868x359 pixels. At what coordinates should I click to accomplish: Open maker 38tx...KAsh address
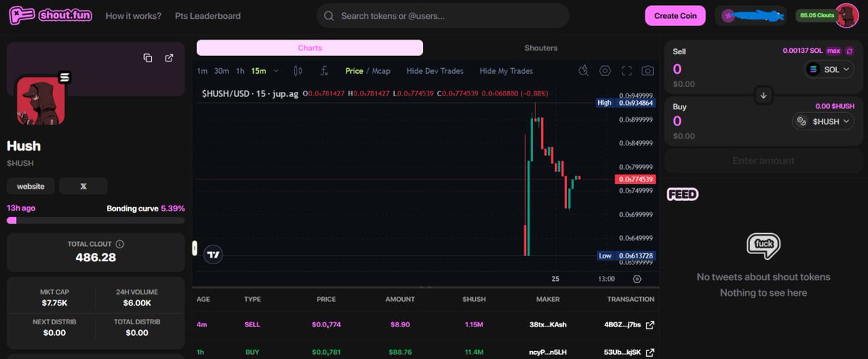point(548,326)
